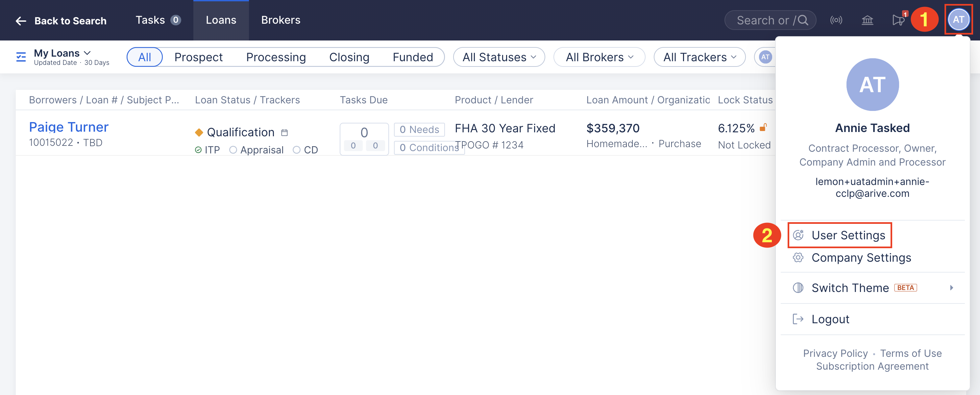Open User Settings from profile menu
Image resolution: width=980 pixels, height=395 pixels.
[x=848, y=235]
